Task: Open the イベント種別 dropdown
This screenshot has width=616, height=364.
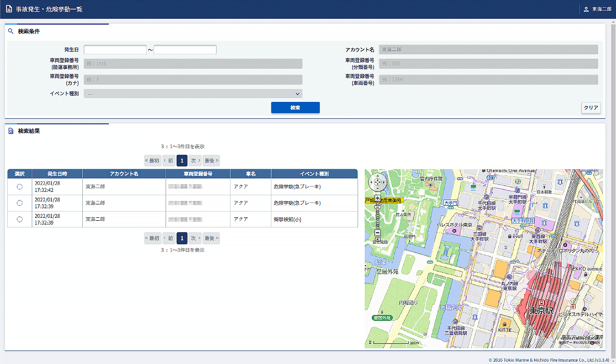Action: pos(193,94)
